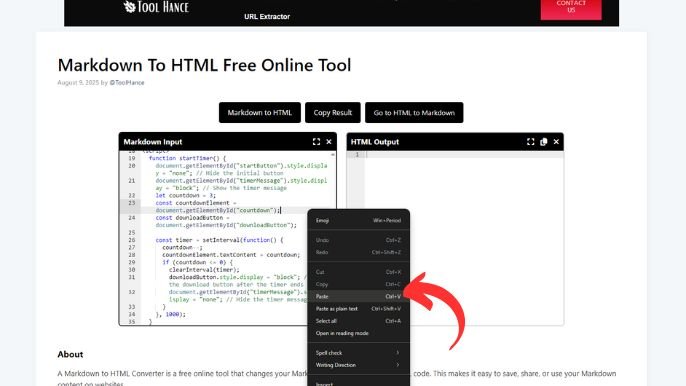Select Paste as plain text
Screen dimensions: 686x386
(x=358, y=309)
